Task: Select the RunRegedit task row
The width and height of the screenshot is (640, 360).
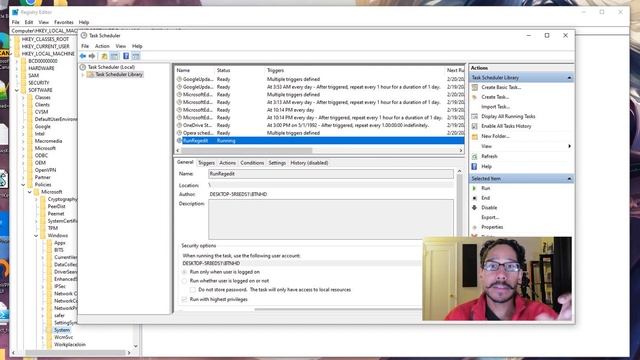Action: pyautogui.click(x=320, y=141)
